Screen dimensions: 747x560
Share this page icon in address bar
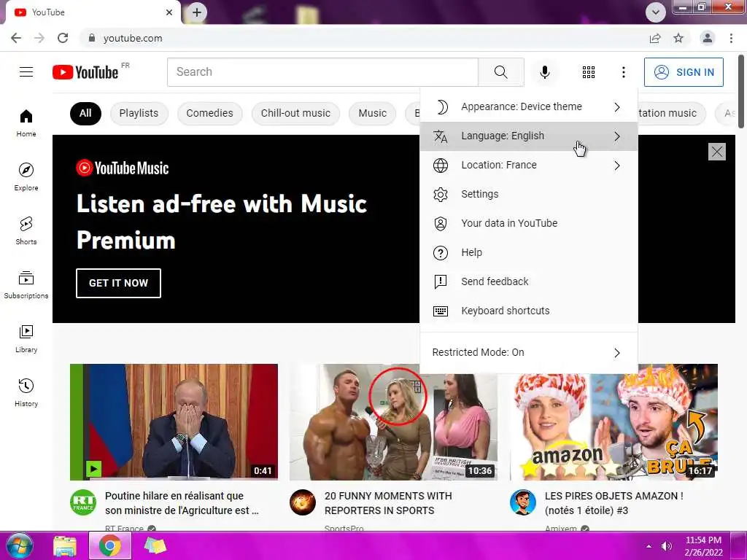[x=655, y=38]
